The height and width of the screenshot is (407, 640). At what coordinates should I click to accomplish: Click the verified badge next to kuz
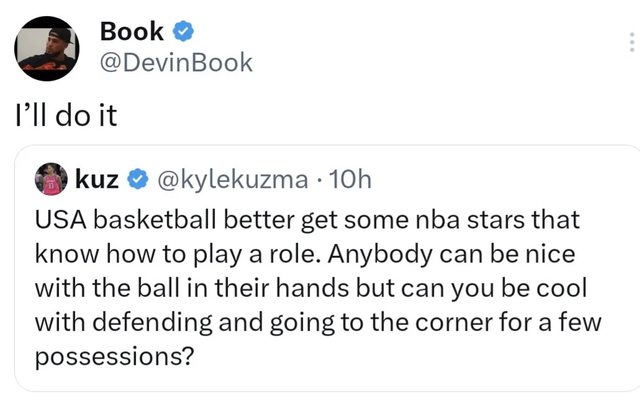(x=137, y=180)
